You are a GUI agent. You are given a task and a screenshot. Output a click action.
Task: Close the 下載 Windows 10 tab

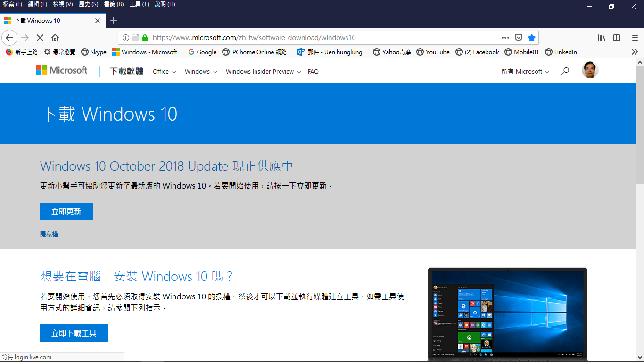click(x=98, y=21)
